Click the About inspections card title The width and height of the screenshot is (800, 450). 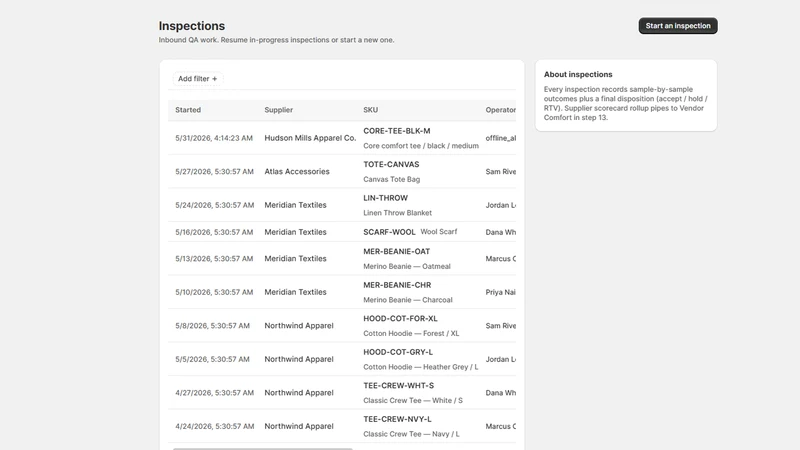pyautogui.click(x=578, y=74)
